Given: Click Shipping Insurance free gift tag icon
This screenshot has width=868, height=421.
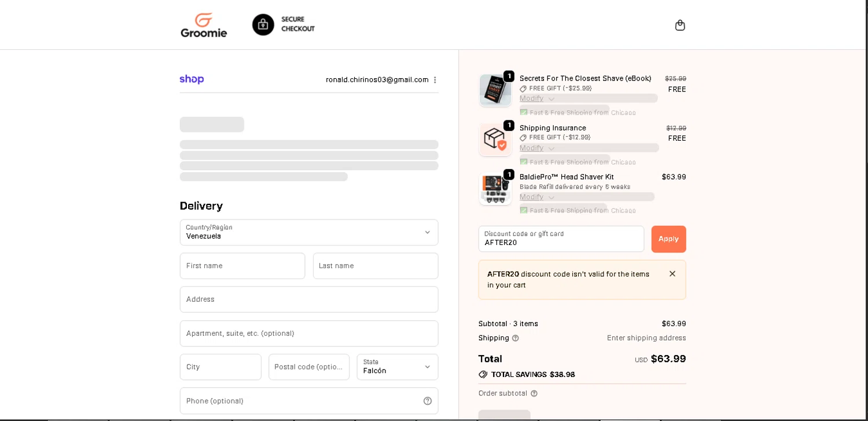Looking at the screenshot, I should click(523, 138).
